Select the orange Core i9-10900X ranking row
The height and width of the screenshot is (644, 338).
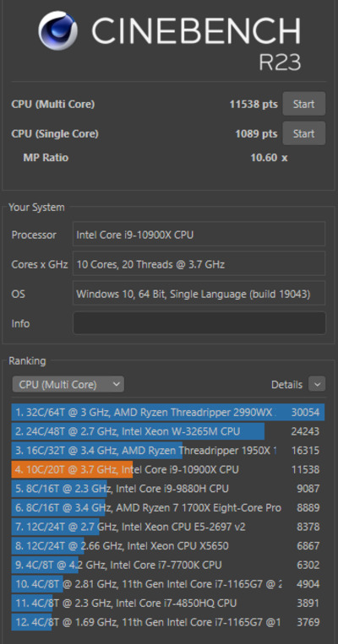(168, 469)
